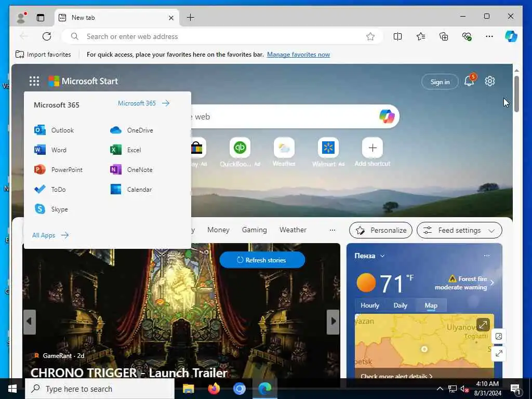Screen dimensions: 532x399
Task: Open Windows Start menu
Action: [x=12, y=389]
